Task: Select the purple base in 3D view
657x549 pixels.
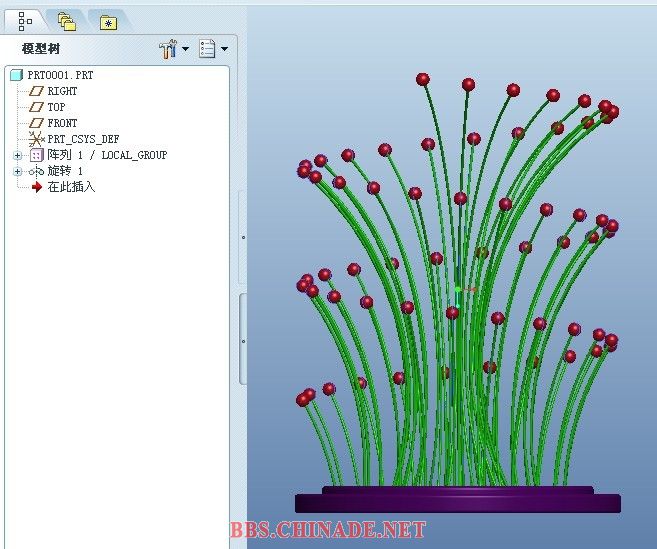Action: pyautogui.click(x=457, y=501)
